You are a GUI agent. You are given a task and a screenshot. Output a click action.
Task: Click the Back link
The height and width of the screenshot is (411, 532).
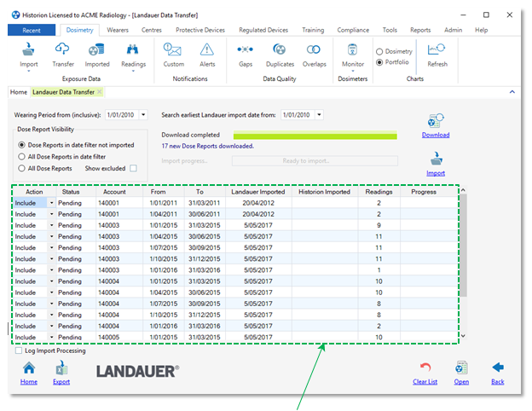click(x=498, y=382)
